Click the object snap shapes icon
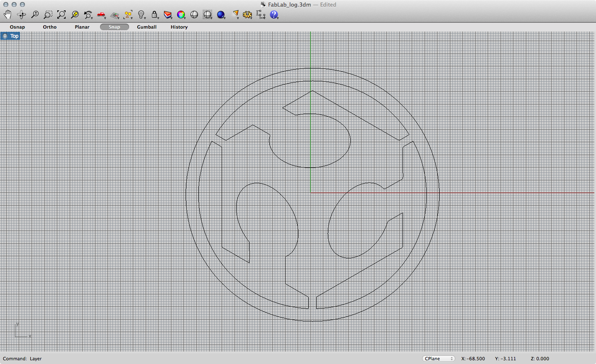596x364 pixels. [128, 15]
